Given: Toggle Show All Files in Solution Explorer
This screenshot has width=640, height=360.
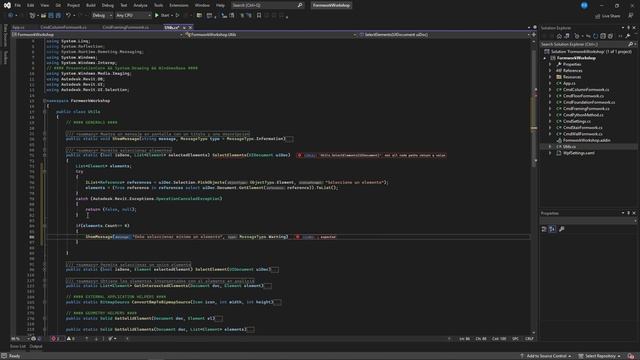Looking at the screenshot, I should click(611, 36).
